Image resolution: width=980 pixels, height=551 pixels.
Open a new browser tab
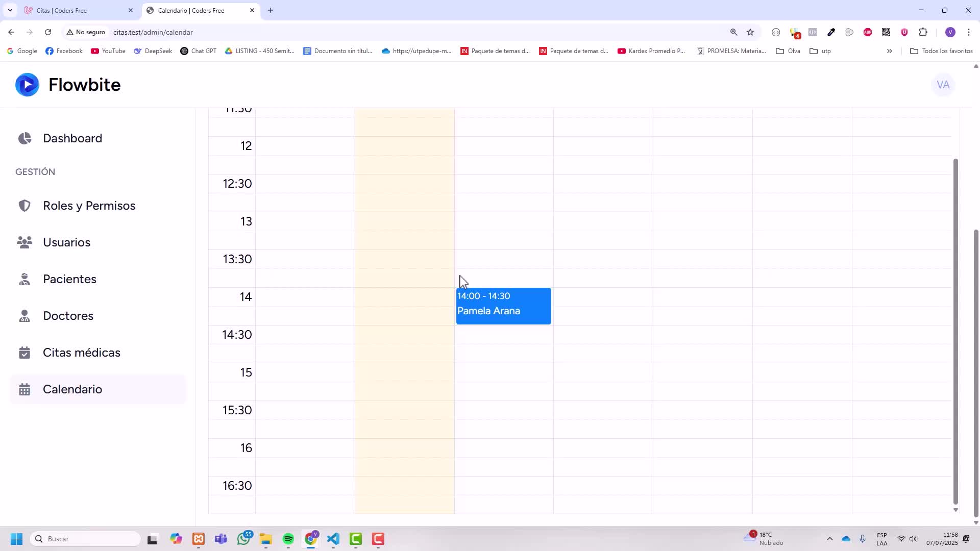[271, 10]
